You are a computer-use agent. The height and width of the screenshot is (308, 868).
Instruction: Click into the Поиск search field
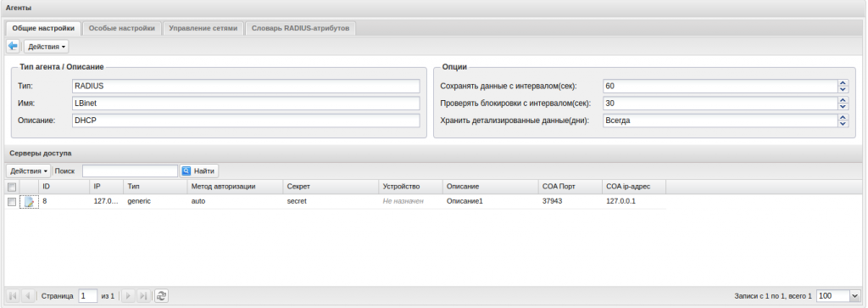point(130,171)
